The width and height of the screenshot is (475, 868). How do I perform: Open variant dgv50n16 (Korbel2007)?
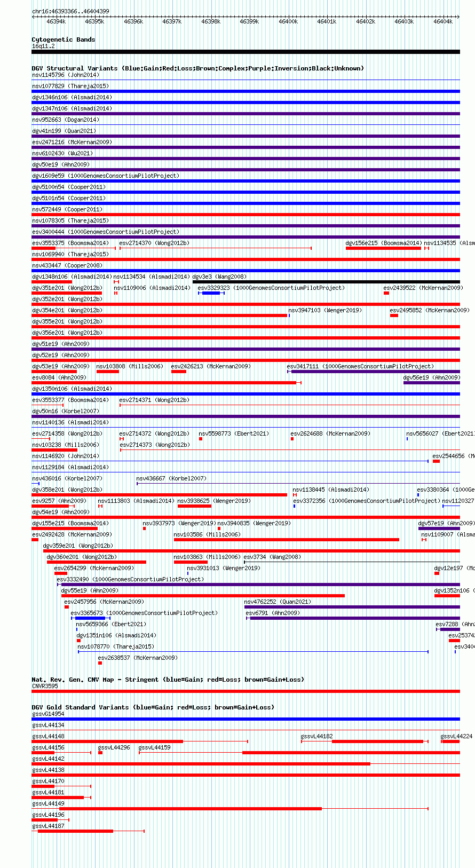point(66,411)
